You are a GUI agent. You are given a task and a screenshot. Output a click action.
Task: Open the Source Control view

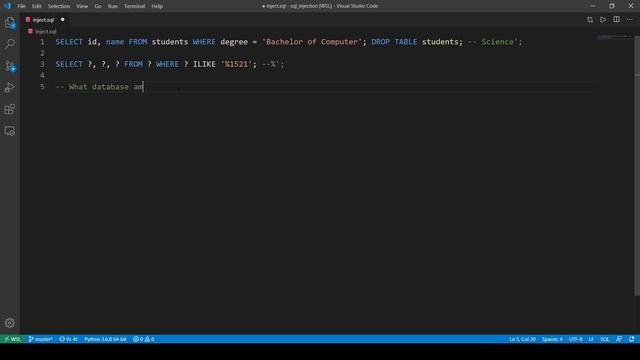click(x=10, y=66)
